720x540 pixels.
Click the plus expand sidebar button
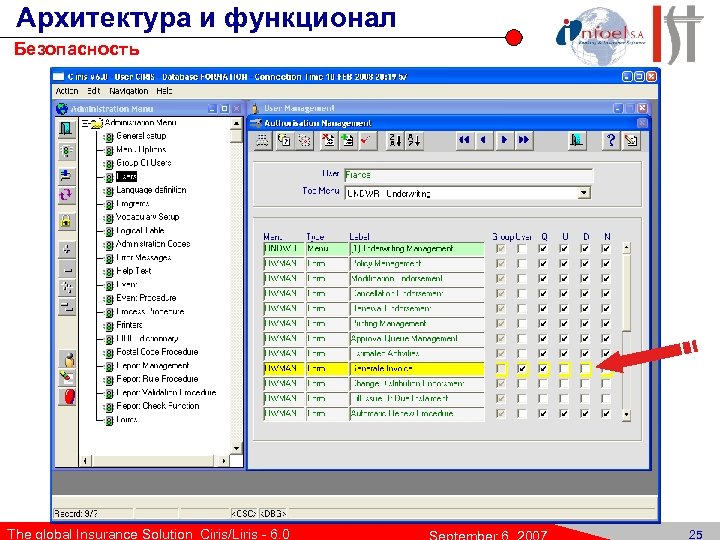click(x=67, y=249)
